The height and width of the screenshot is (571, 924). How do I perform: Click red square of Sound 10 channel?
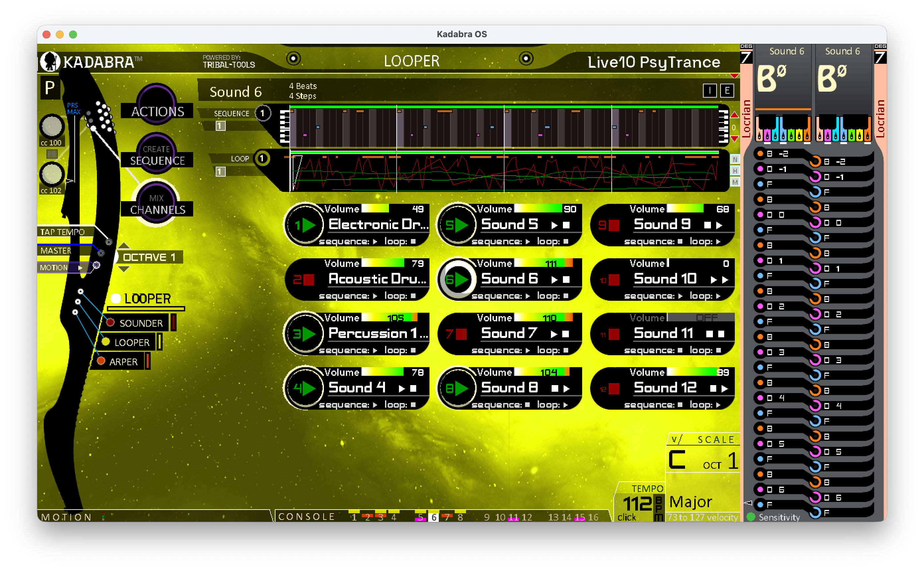click(x=614, y=280)
